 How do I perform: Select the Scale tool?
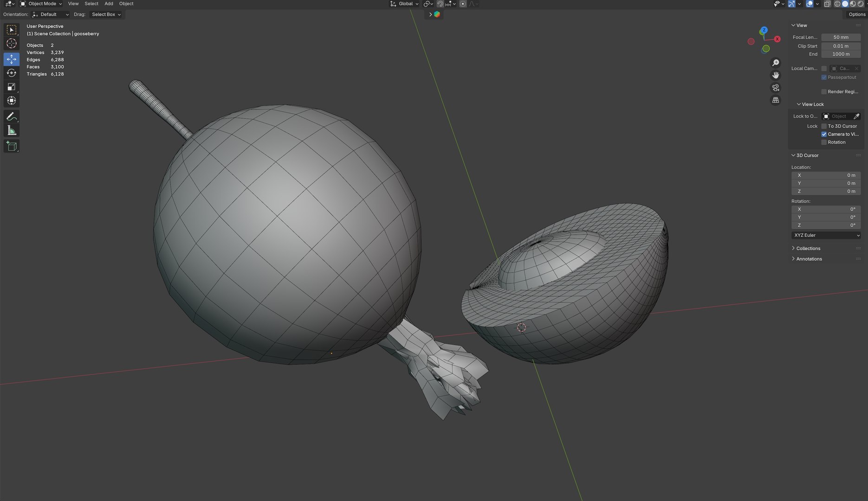pyautogui.click(x=12, y=87)
